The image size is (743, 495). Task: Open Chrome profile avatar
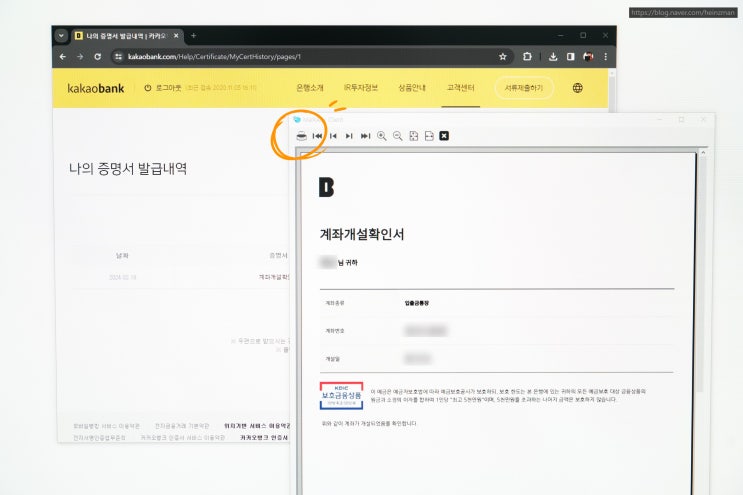[588, 56]
